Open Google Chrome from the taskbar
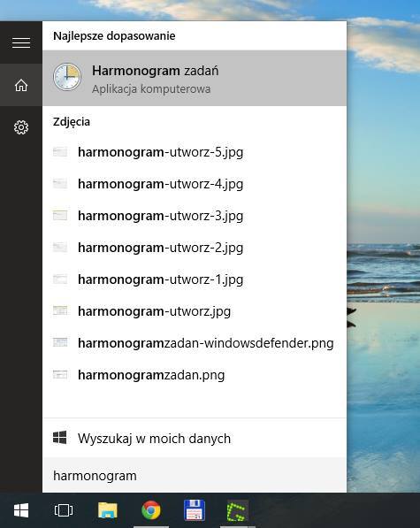The width and height of the screenshot is (420, 528). pyautogui.click(x=151, y=510)
